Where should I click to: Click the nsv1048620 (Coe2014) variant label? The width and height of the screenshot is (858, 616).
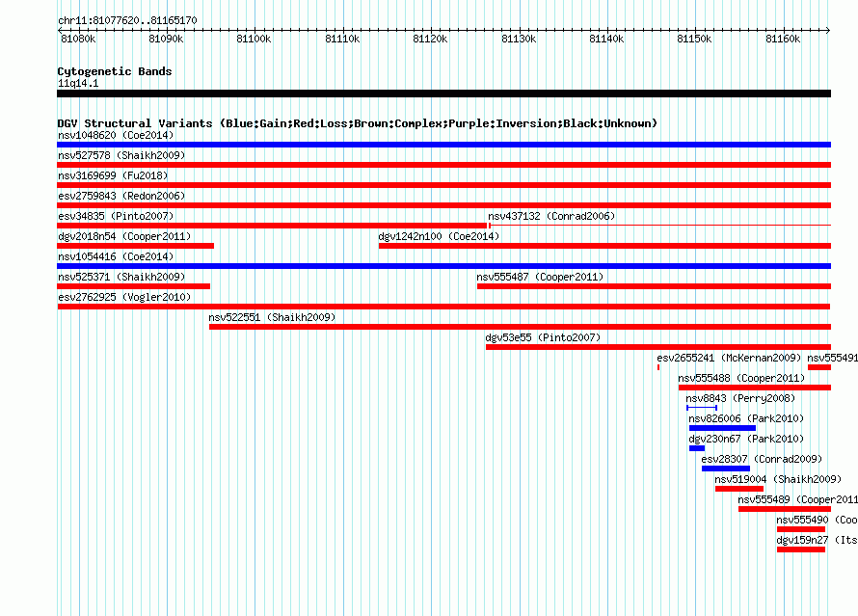[x=116, y=135]
